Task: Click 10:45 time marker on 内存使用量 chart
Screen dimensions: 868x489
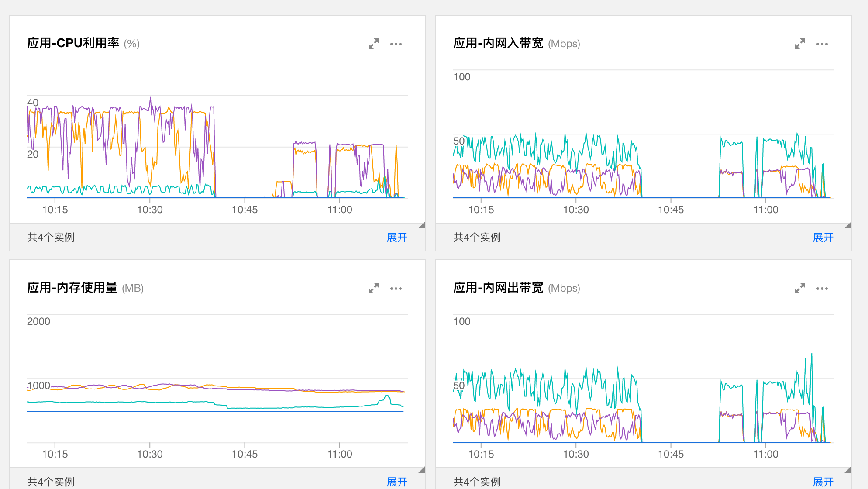Action: click(x=245, y=454)
